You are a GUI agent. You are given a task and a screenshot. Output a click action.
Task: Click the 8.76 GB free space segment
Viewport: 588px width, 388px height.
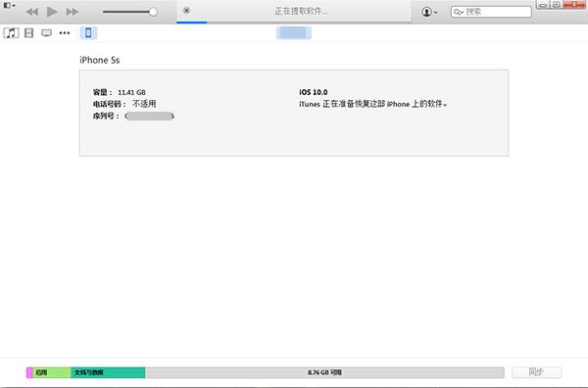click(x=324, y=372)
